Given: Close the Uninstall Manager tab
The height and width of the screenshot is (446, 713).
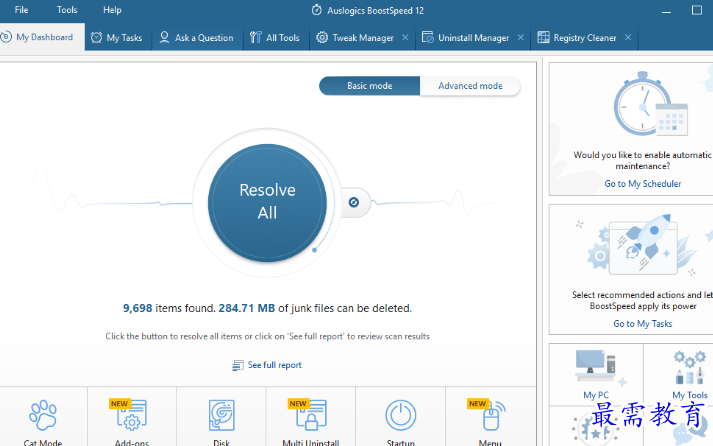Looking at the screenshot, I should tap(521, 37).
